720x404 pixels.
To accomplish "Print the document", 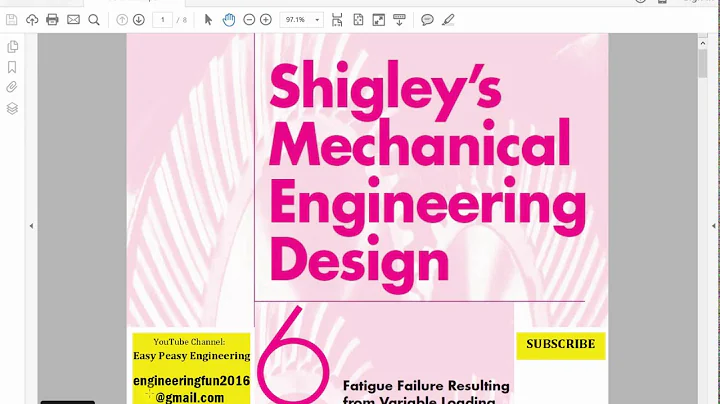I will pyautogui.click(x=52, y=20).
